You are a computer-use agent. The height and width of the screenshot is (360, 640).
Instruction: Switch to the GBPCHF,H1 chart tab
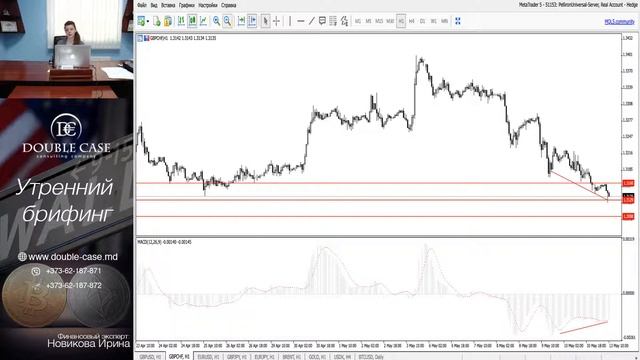coord(179,356)
